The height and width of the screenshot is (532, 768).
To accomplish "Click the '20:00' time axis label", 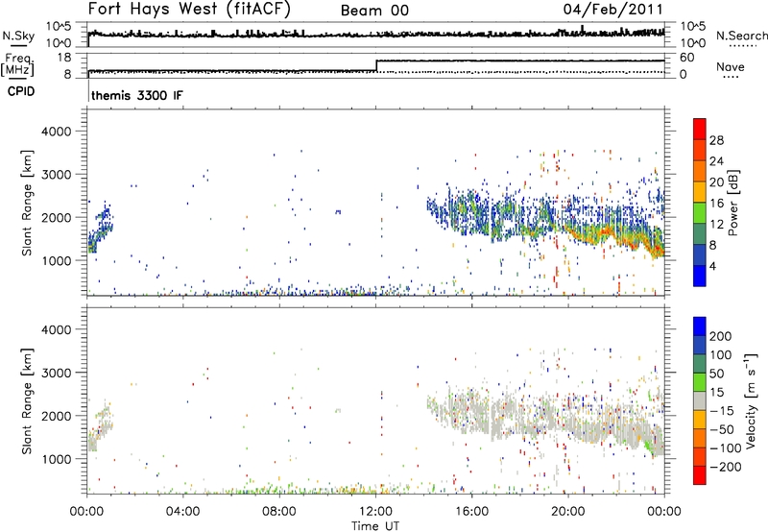I will 567,512.
